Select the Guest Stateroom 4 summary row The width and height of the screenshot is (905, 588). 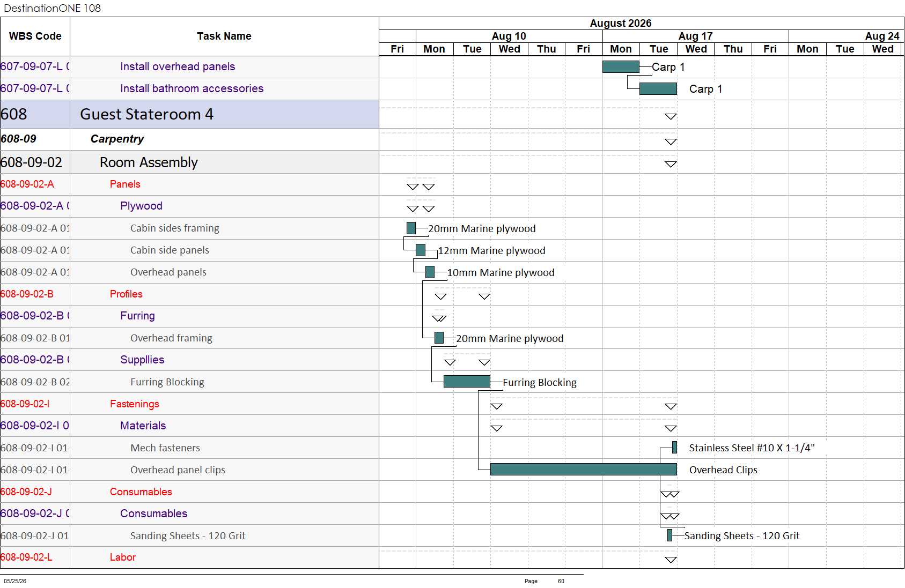pyautogui.click(x=189, y=114)
